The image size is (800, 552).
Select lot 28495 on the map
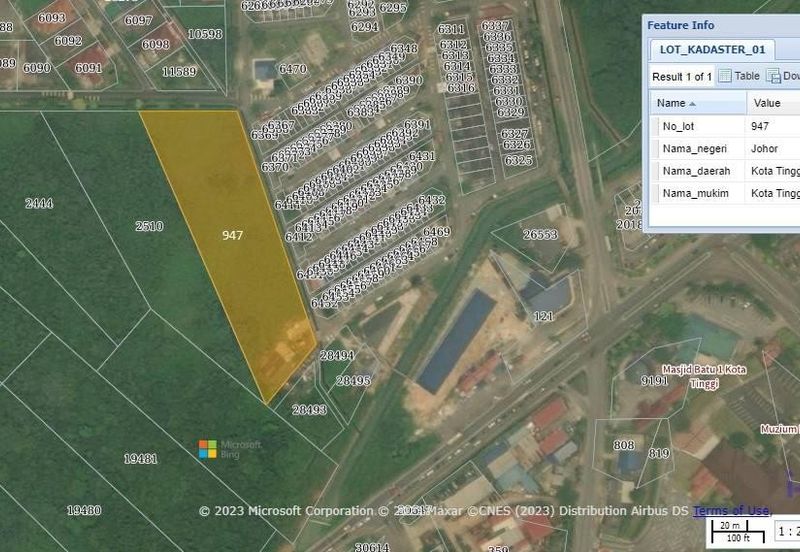tap(353, 381)
